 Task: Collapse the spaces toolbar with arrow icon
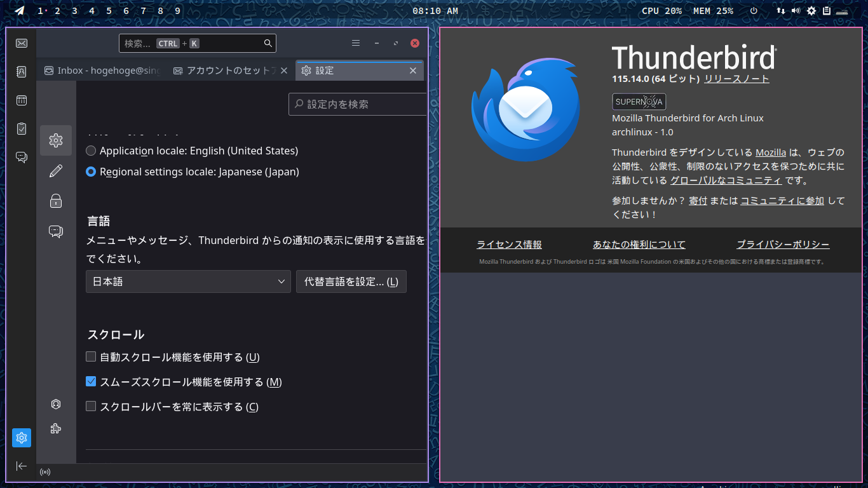(22, 466)
